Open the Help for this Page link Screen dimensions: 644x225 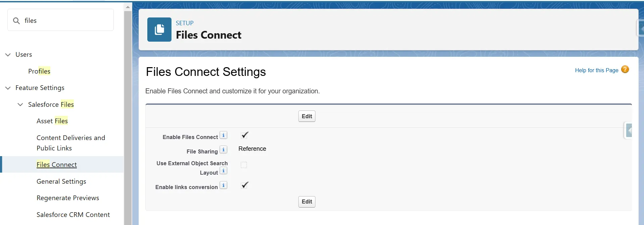(596, 70)
